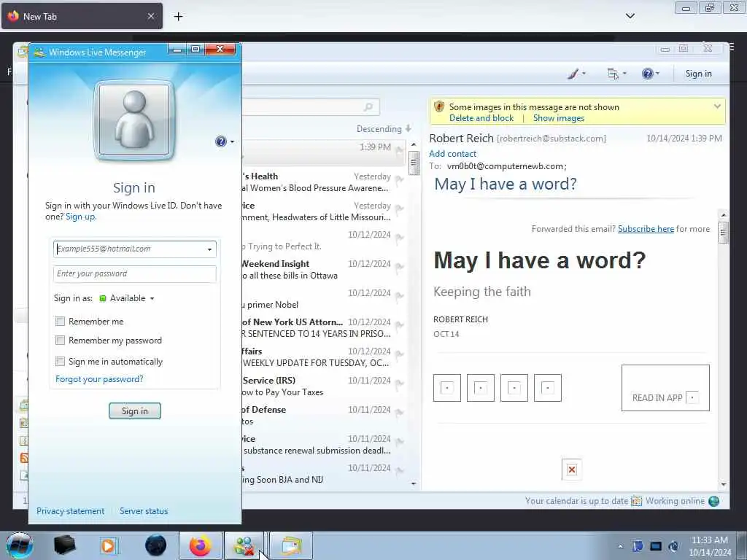This screenshot has width=747, height=560.
Task: Click message list scrollbar thumb
Action: [414, 163]
